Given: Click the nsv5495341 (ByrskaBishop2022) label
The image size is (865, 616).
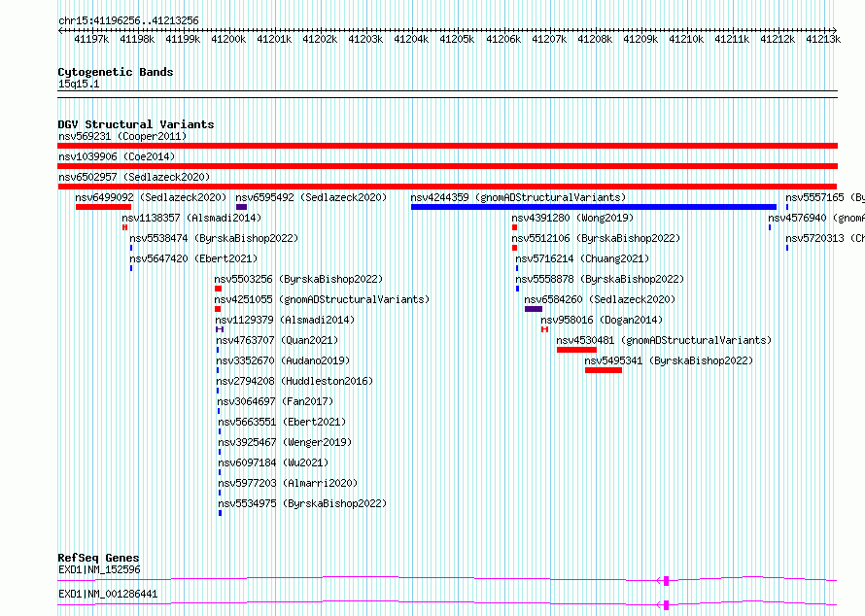Looking at the screenshot, I should (x=669, y=360).
